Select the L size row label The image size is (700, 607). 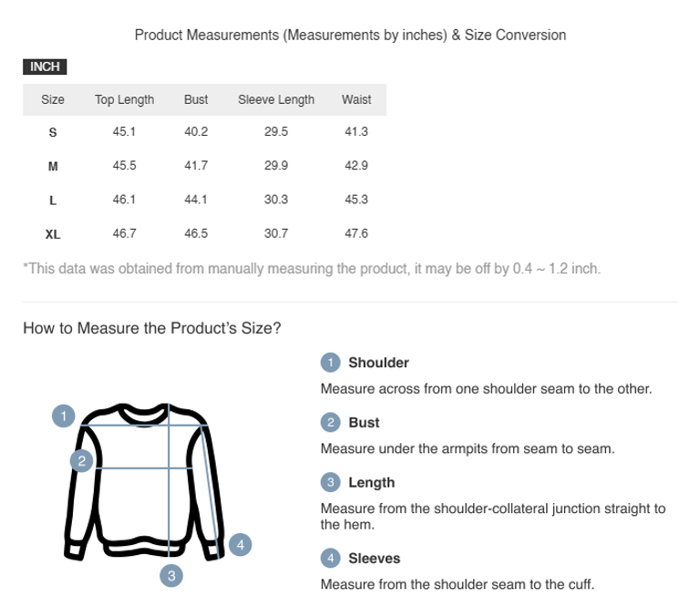pos(53,200)
